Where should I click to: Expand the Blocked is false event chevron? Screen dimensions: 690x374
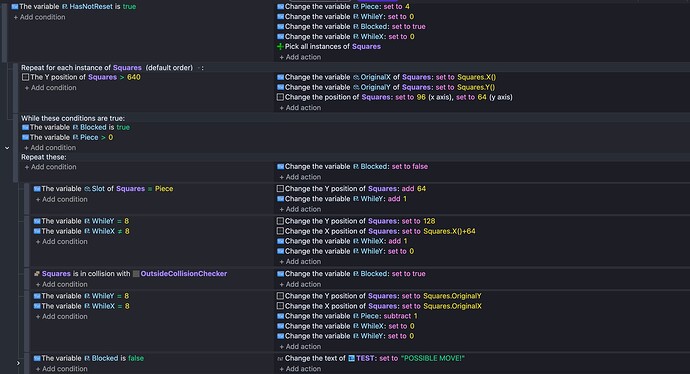pos(18,363)
